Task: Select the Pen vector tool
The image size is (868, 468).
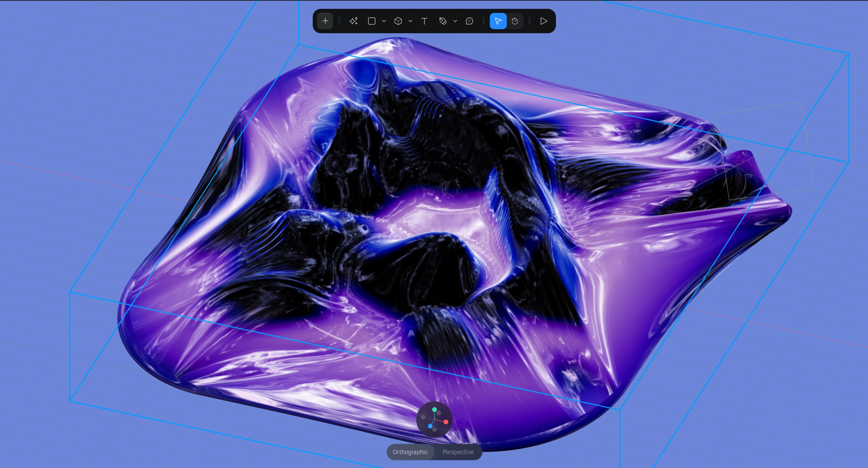Action: click(x=443, y=21)
